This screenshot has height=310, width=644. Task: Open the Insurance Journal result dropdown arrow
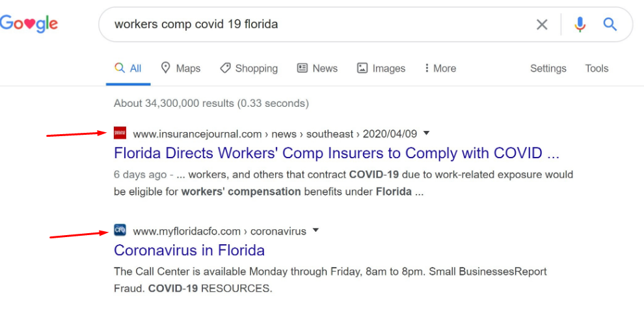(427, 133)
